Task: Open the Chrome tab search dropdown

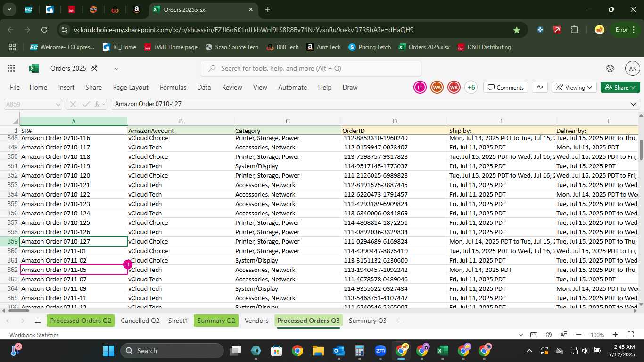Action: tap(9, 9)
